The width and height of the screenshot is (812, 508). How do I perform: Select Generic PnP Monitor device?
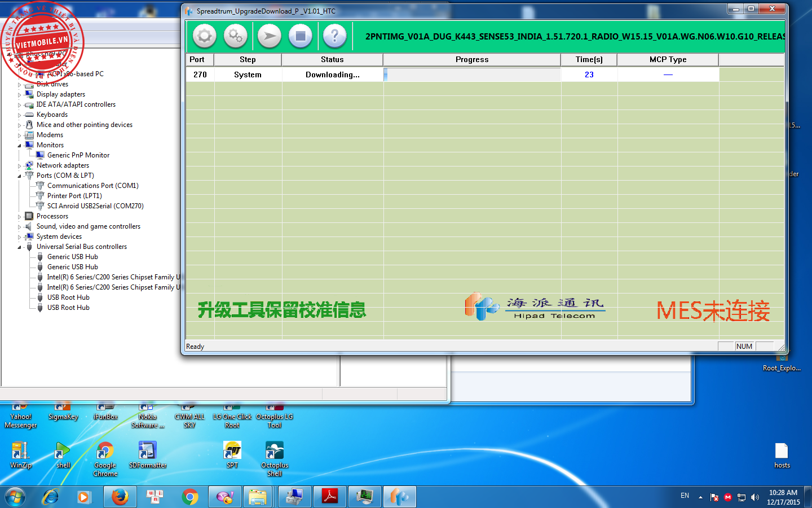(x=78, y=155)
